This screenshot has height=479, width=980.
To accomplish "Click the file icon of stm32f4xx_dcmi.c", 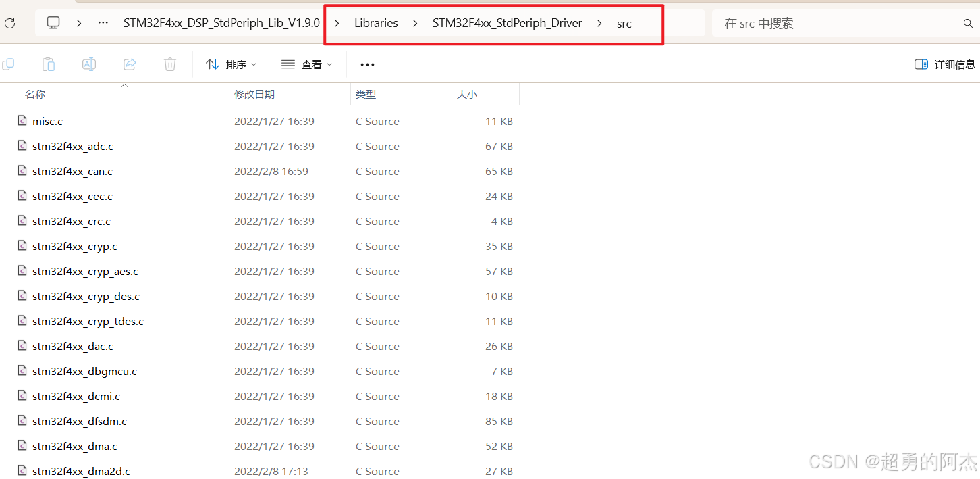I will coord(22,396).
